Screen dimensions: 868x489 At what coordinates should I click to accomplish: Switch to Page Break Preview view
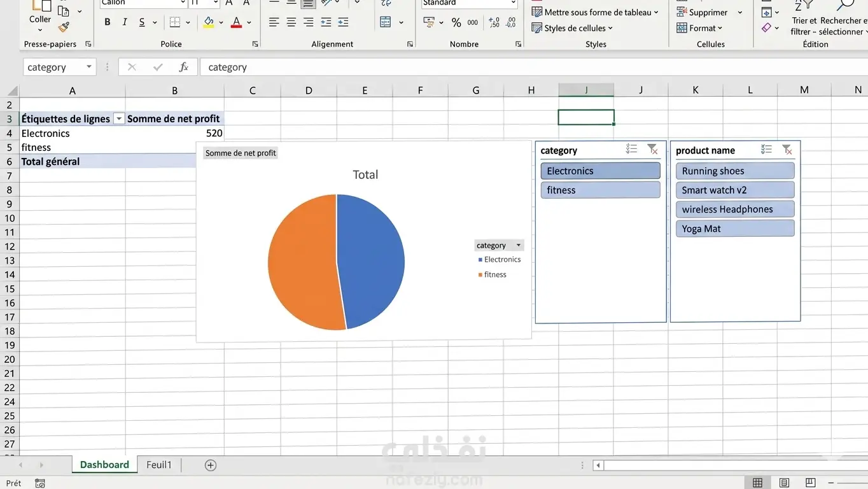click(810, 483)
